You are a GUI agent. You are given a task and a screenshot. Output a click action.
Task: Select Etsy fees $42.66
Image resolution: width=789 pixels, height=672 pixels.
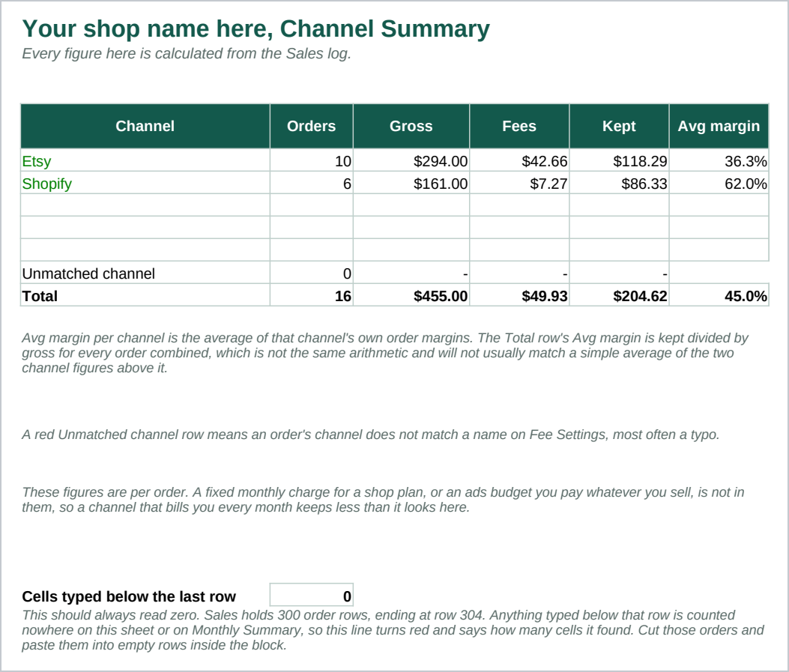(519, 161)
